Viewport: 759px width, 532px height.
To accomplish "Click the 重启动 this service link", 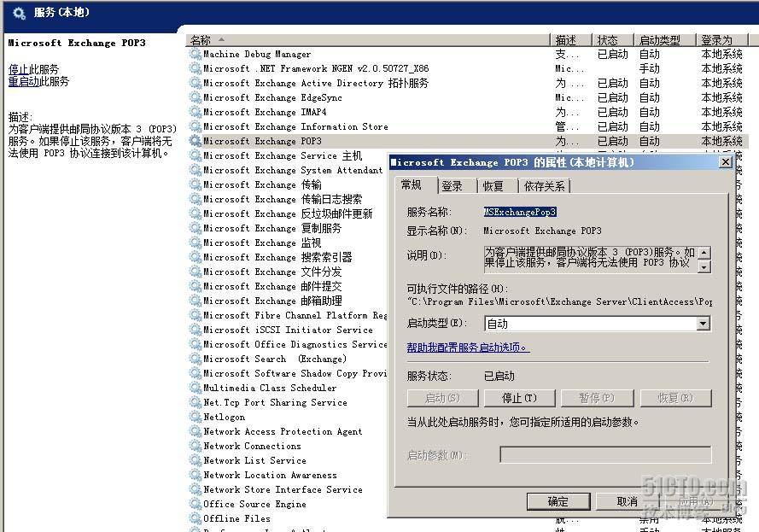I will [x=23, y=81].
